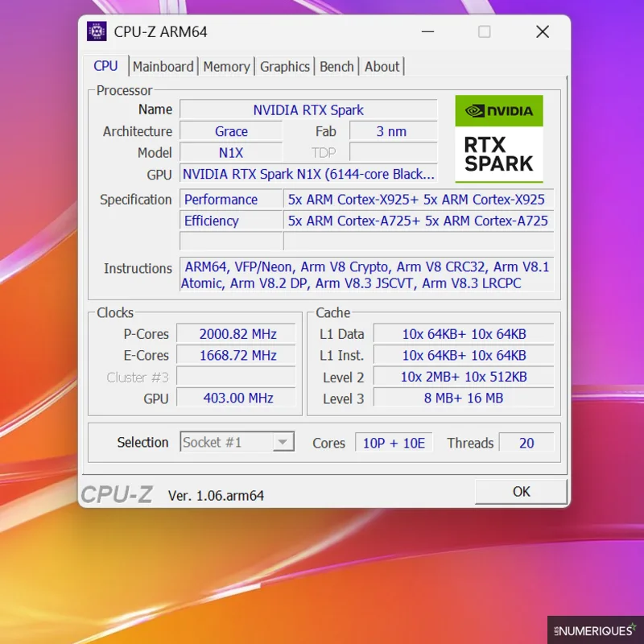644x644 pixels.
Task: Click the version text Ver. 1.06.arm64
Action: click(216, 496)
